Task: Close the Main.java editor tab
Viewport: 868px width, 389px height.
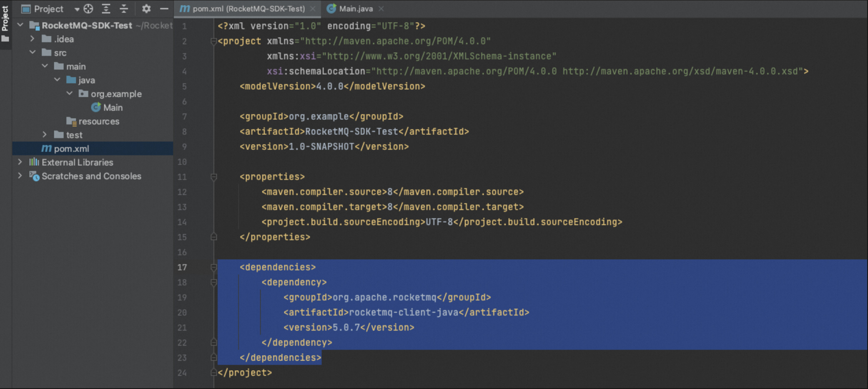Action: click(x=381, y=9)
